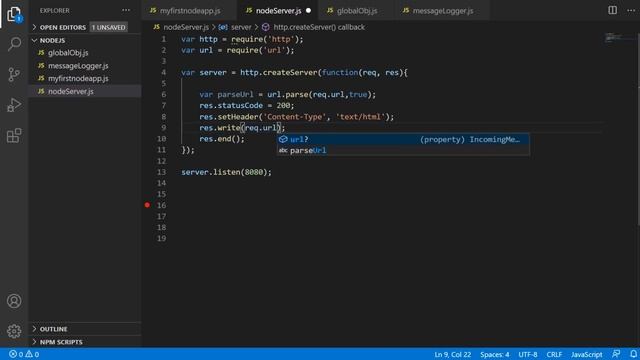Click line number 4 in the gutter
This screenshot has height=360, width=640.
tap(164, 72)
